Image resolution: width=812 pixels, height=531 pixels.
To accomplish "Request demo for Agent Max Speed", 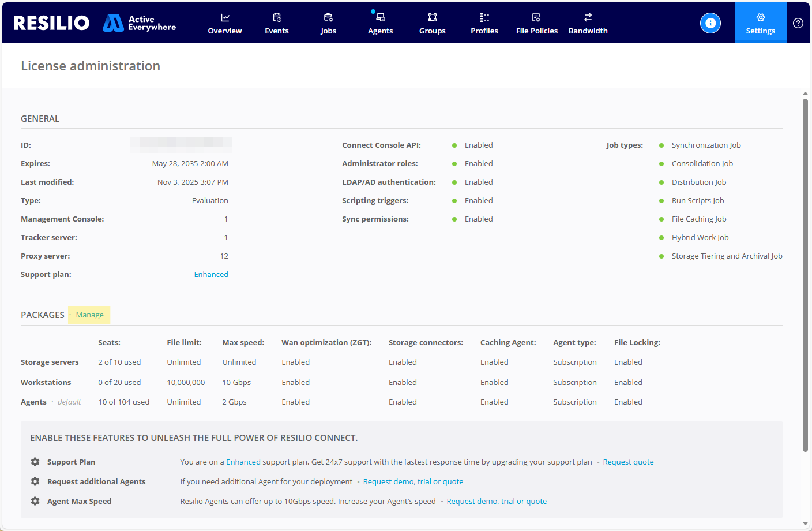I will tap(497, 502).
